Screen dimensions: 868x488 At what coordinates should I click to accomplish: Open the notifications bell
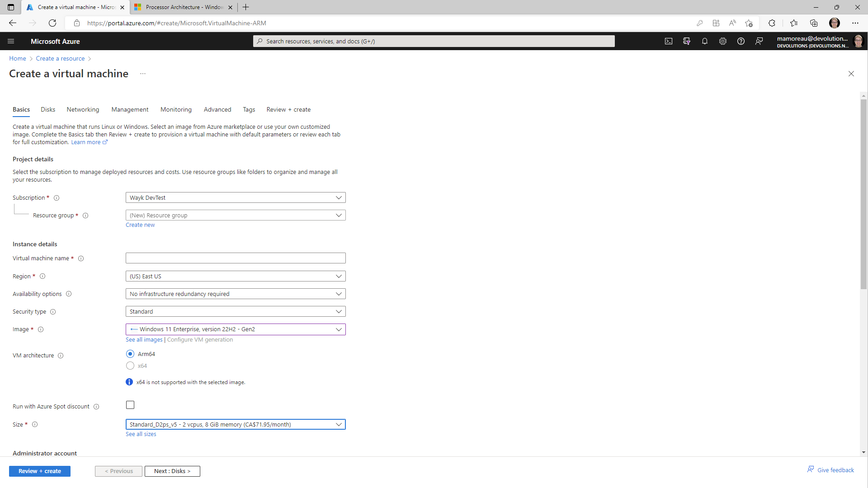point(705,41)
